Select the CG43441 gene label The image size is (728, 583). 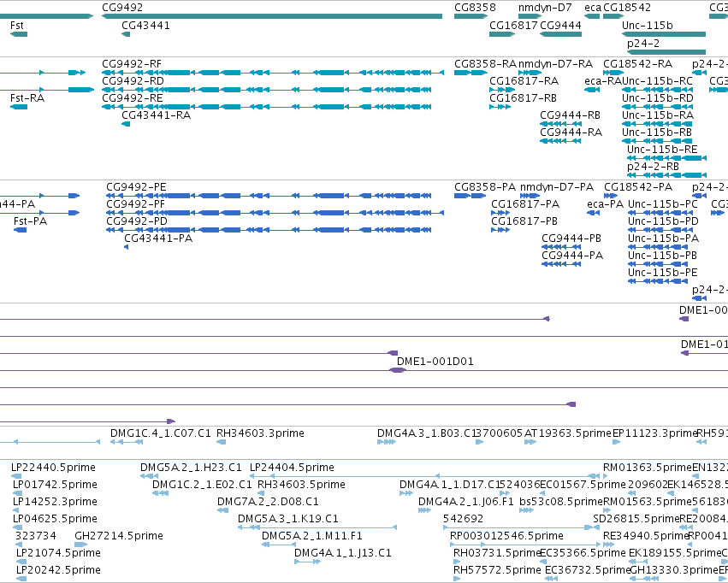(145, 26)
